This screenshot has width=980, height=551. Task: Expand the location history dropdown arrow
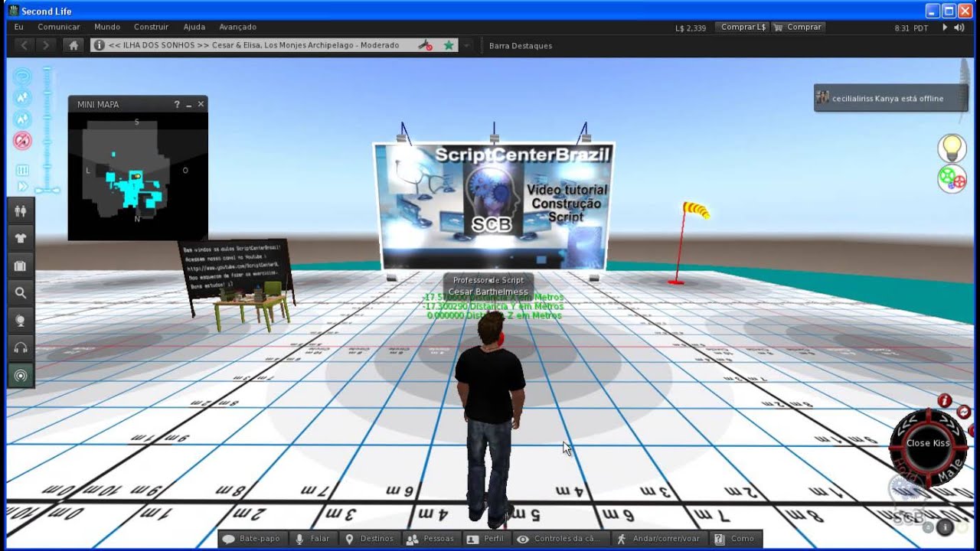[467, 45]
